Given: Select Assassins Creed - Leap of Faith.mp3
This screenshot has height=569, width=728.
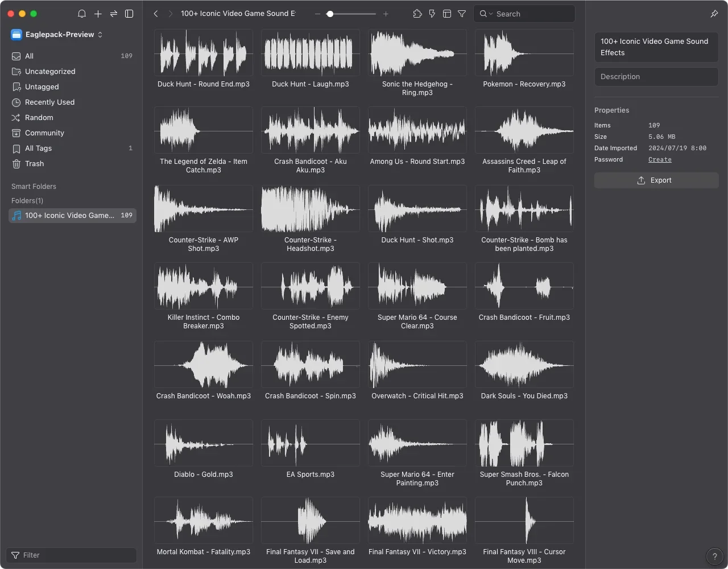Looking at the screenshot, I should coord(524,130).
